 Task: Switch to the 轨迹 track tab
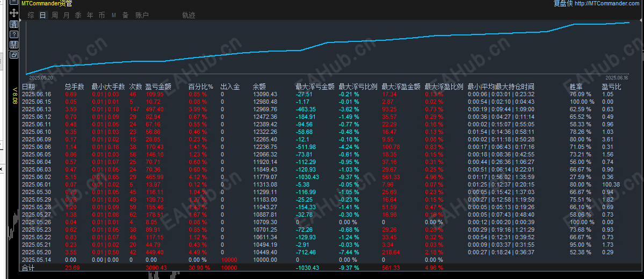[x=189, y=15]
